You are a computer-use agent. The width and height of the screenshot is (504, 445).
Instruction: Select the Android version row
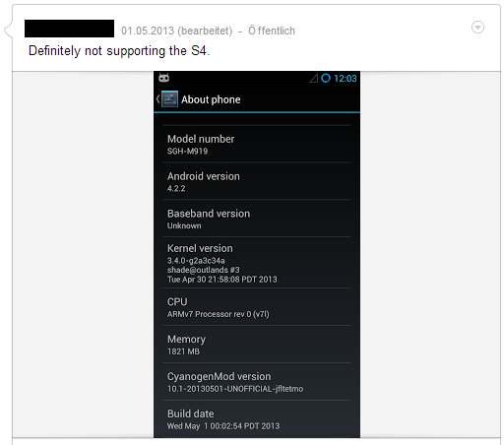pos(257,181)
